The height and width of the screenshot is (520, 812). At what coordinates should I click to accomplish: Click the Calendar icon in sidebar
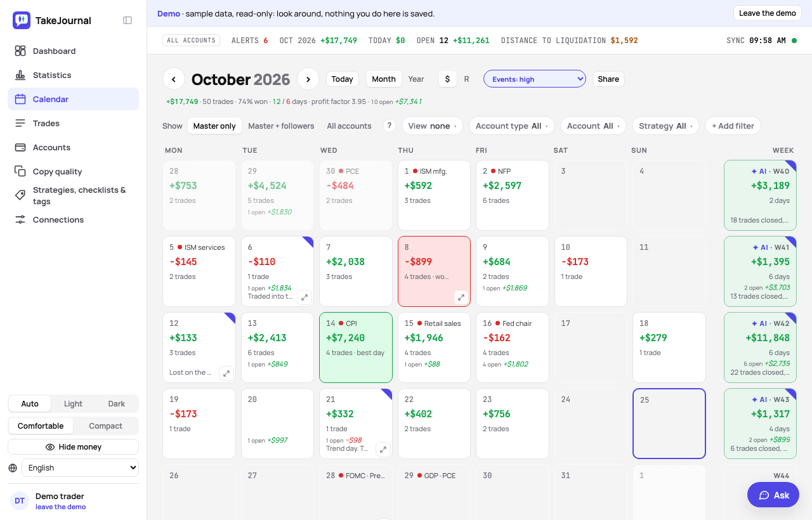[20, 99]
